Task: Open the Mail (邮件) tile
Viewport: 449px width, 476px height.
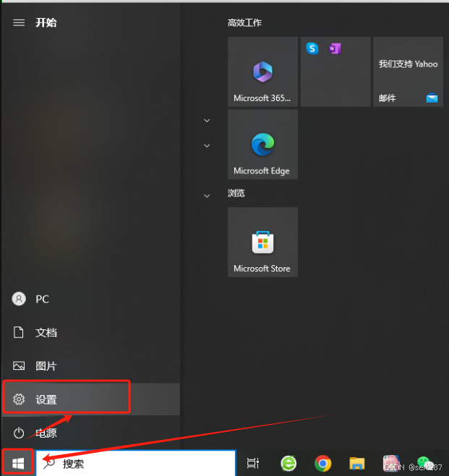Action: tap(408, 72)
